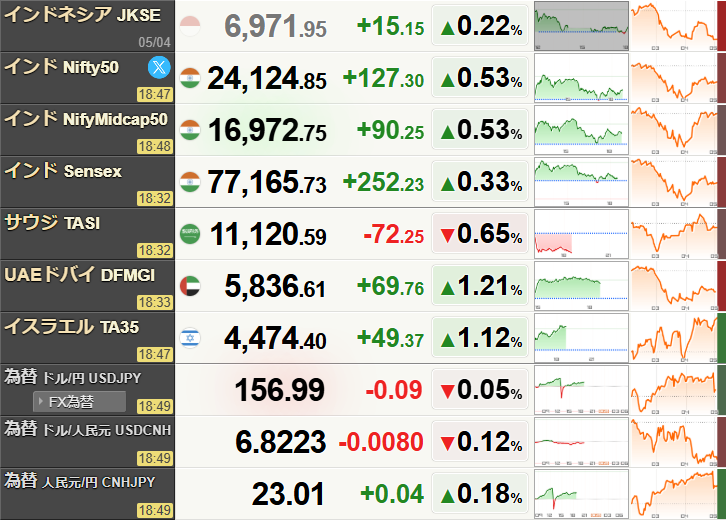Click the X (Twitter) icon beside Nifty50
Image resolution: width=726 pixels, height=520 pixels.
click(159, 68)
